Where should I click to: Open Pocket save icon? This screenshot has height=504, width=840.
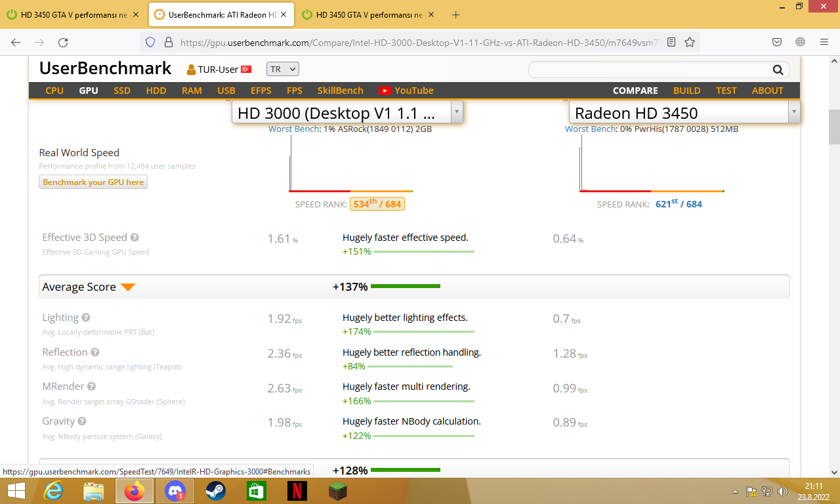point(777,42)
